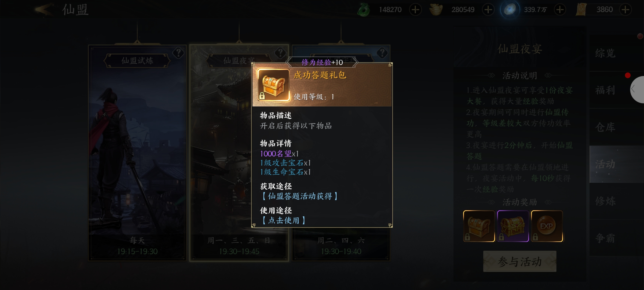644x290 pixels.
Task: Open help for 仙盟试炼 card
Action: (178, 53)
